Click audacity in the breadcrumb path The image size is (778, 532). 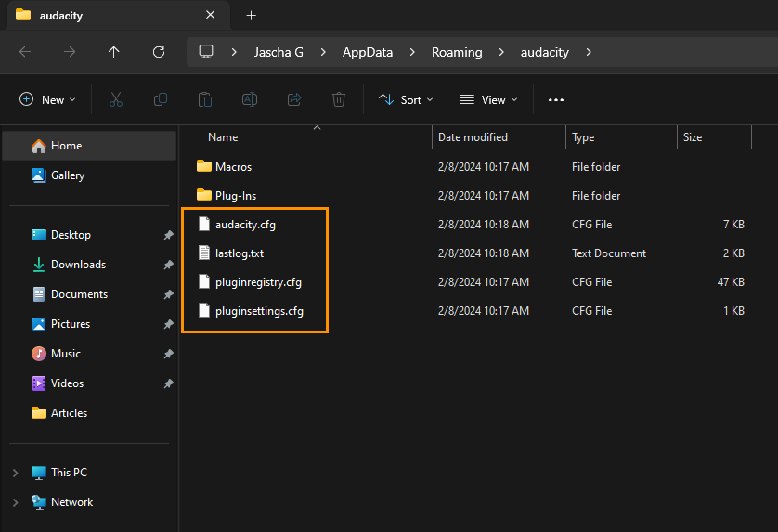(x=544, y=52)
